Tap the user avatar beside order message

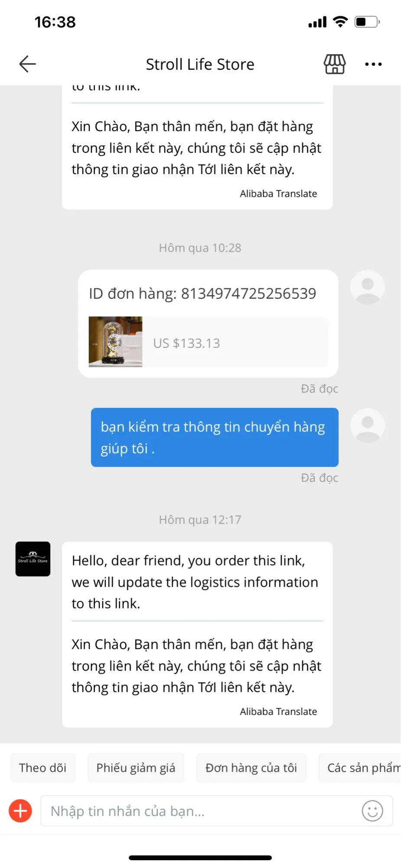368,287
